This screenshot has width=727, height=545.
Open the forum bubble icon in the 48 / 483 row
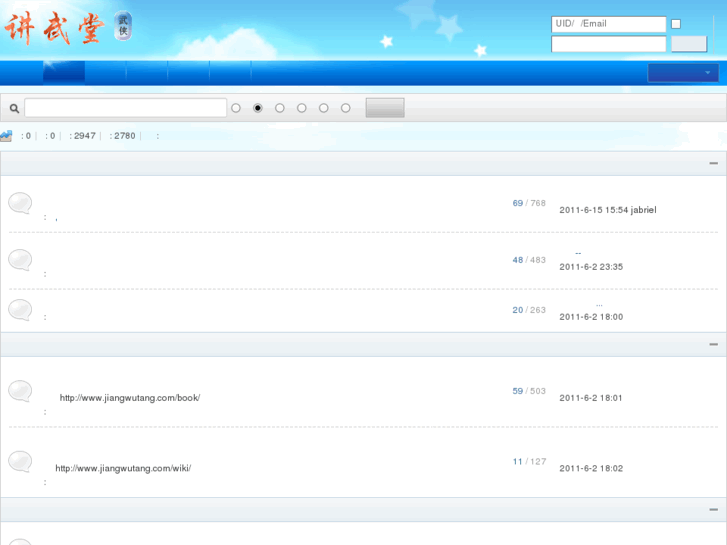pos(20,260)
